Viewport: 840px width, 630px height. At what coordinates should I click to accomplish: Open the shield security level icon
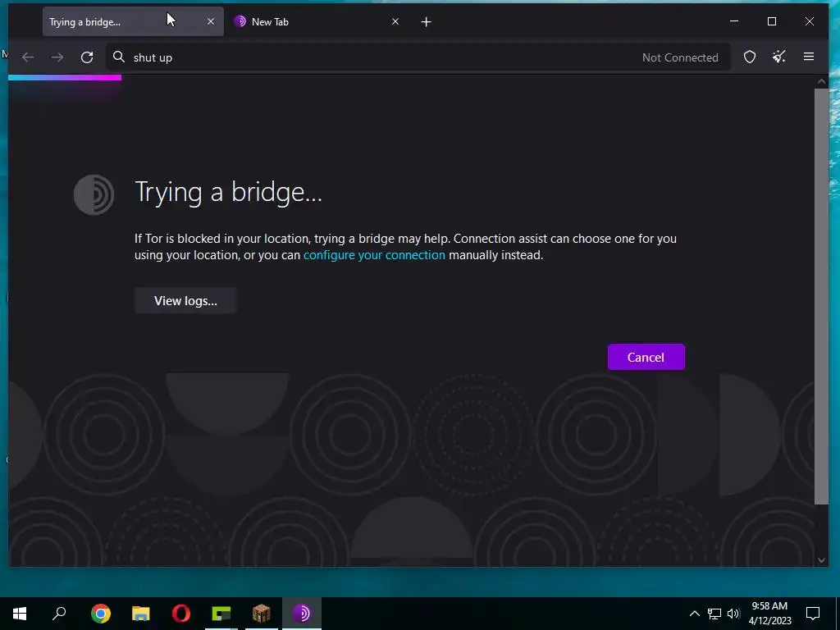(750, 57)
